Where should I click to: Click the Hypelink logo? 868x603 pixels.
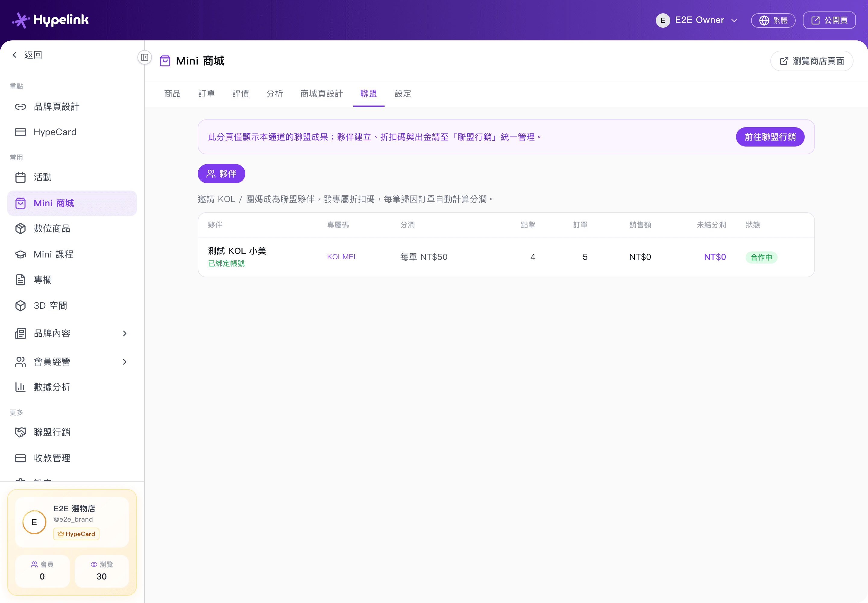[50, 20]
